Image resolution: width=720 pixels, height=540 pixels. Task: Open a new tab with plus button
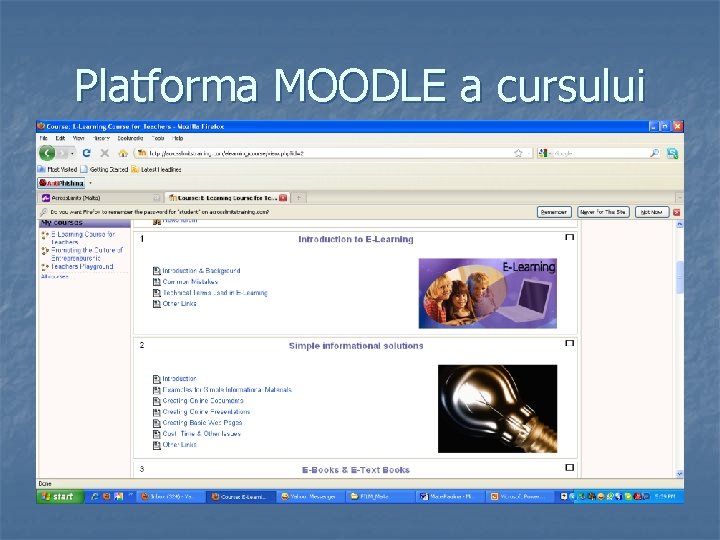298,198
